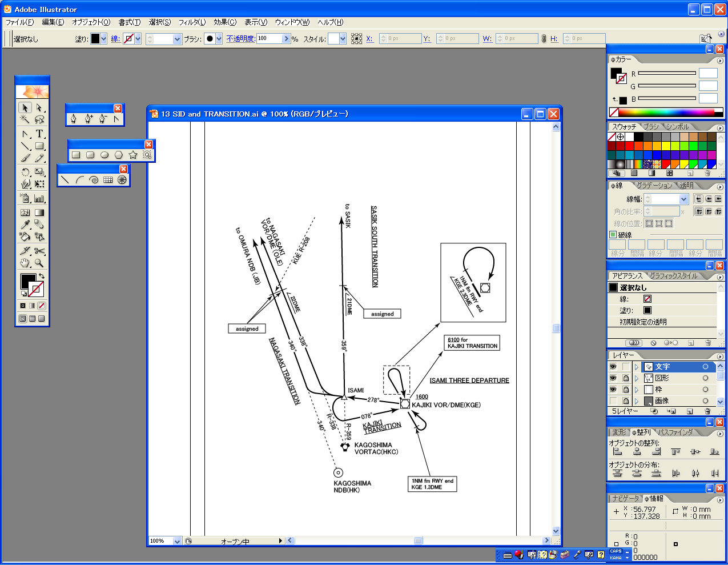Select the Arc tool
The image size is (728, 565).
click(x=79, y=179)
